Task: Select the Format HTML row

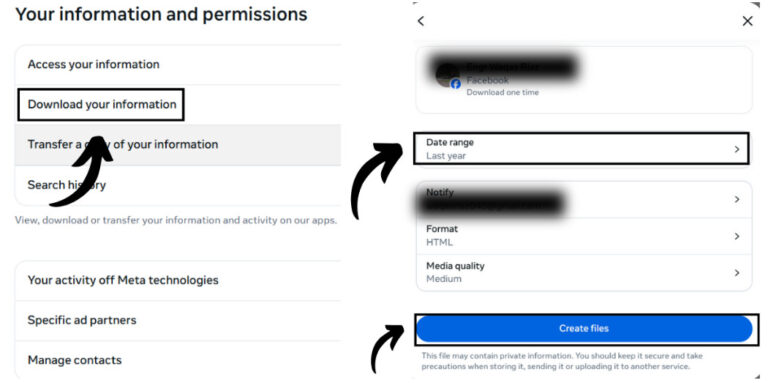Action: (584, 236)
